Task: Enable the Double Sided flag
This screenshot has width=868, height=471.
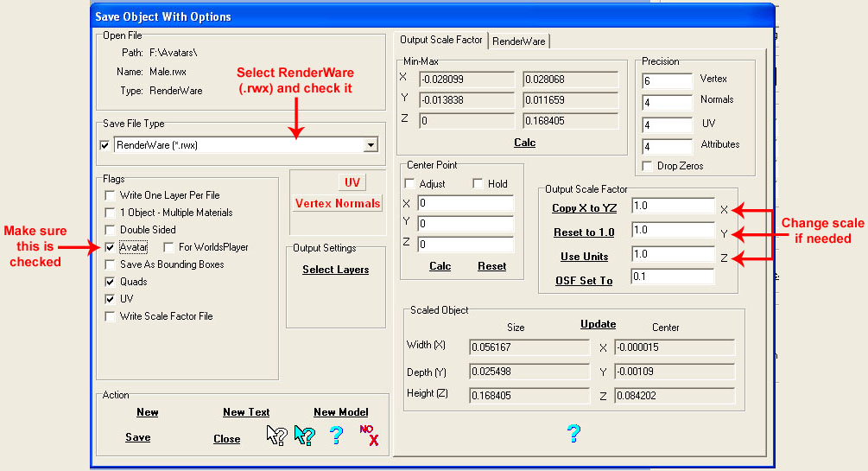Action: (110, 230)
